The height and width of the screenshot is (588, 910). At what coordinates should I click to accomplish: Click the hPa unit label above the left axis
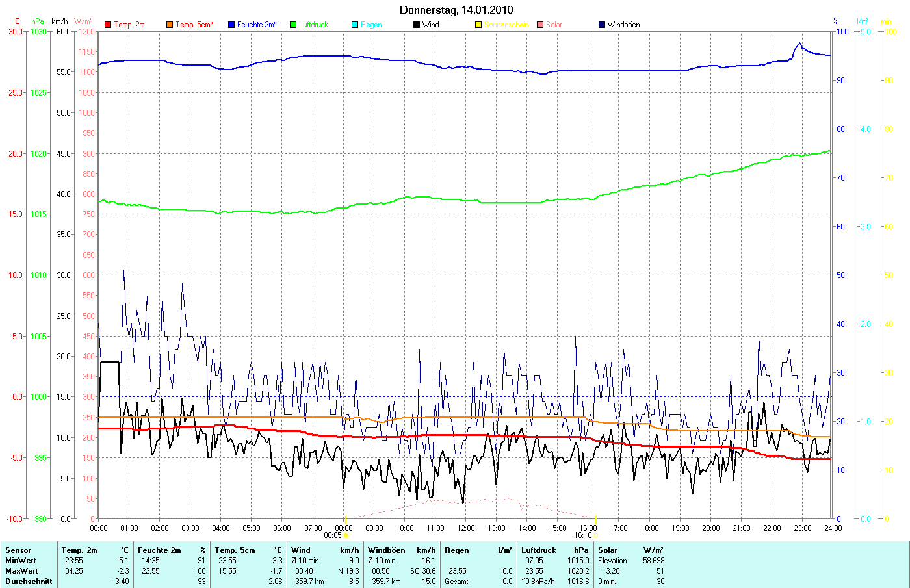pos(38,21)
